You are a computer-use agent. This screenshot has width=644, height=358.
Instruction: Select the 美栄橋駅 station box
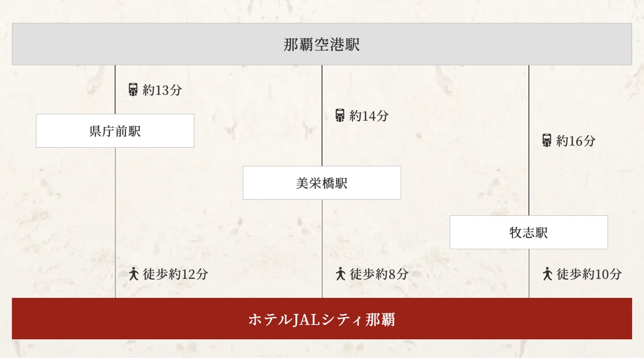pyautogui.click(x=322, y=182)
